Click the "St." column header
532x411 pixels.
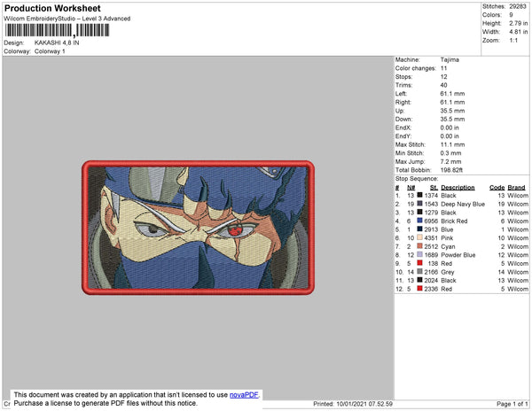[434, 188]
